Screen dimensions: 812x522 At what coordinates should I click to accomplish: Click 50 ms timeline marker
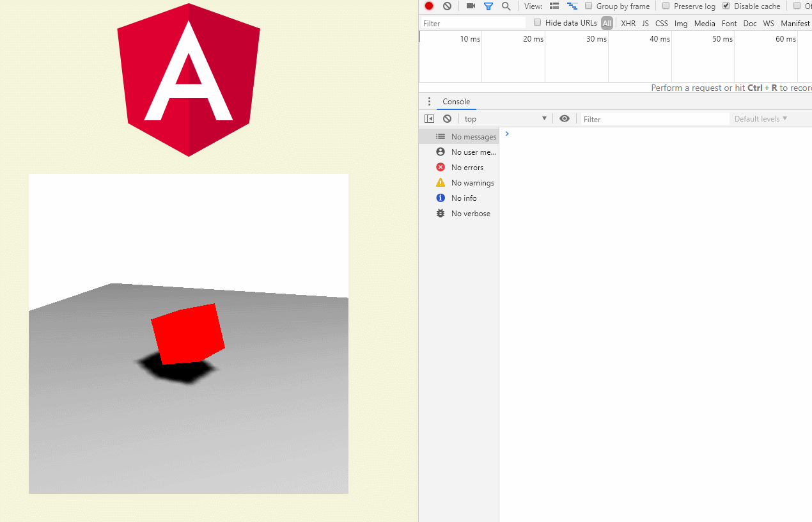click(x=722, y=39)
